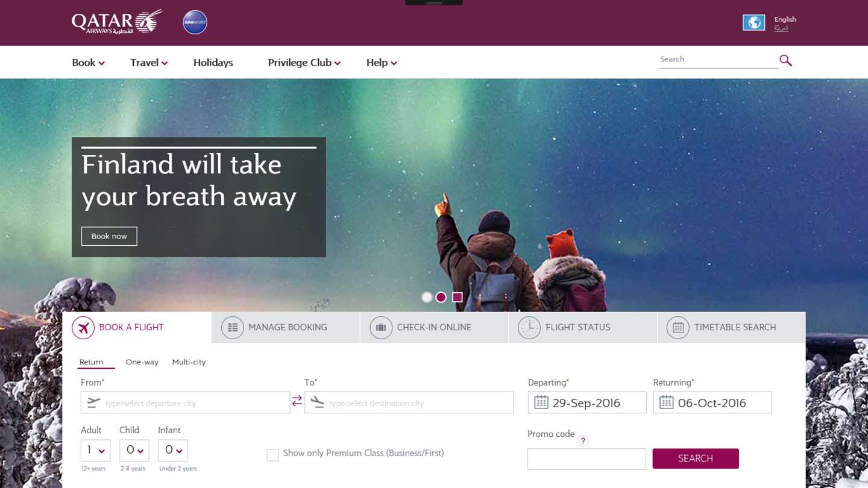This screenshot has height=488, width=868.
Task: Click the Promo code help question mark
Action: (583, 441)
